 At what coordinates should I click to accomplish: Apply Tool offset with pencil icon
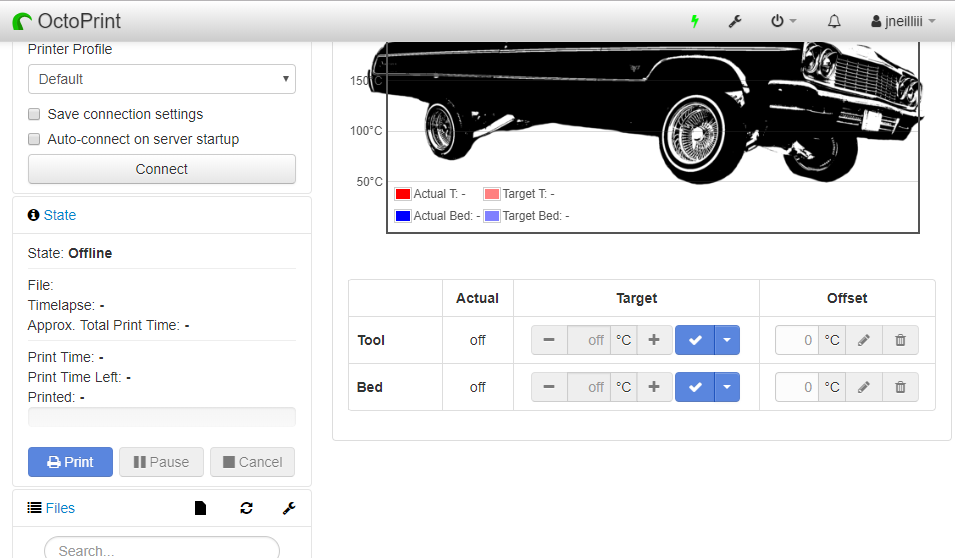[x=864, y=340]
